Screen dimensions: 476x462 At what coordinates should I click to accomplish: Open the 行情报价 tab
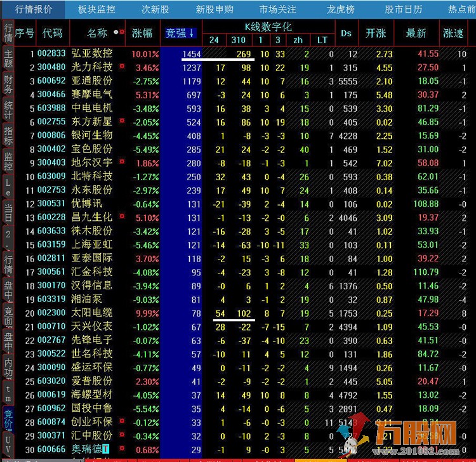click(x=34, y=10)
